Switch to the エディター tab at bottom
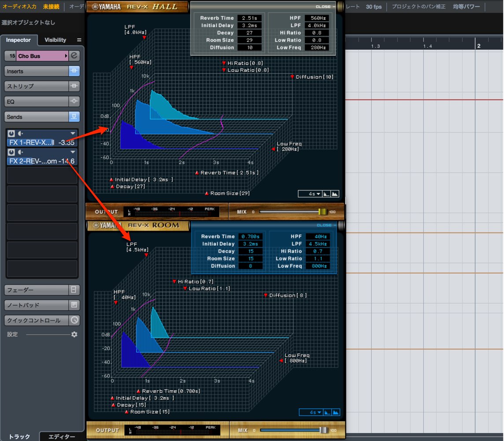 click(x=61, y=436)
